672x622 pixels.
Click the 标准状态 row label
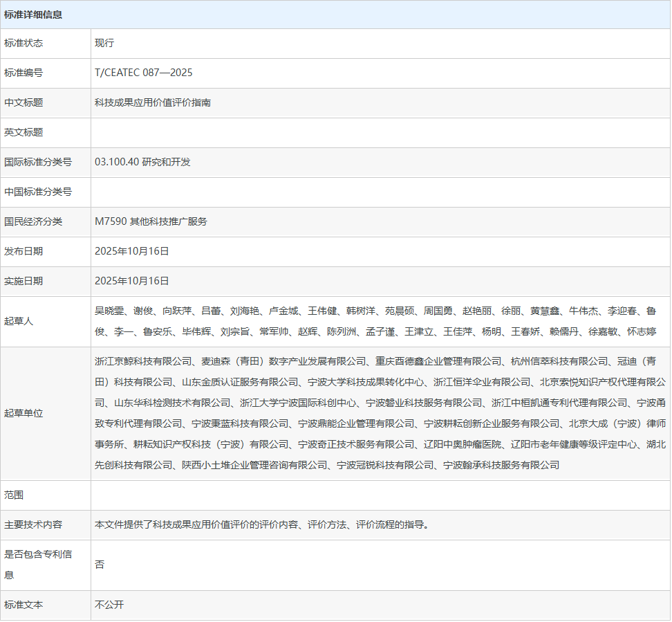point(24,43)
